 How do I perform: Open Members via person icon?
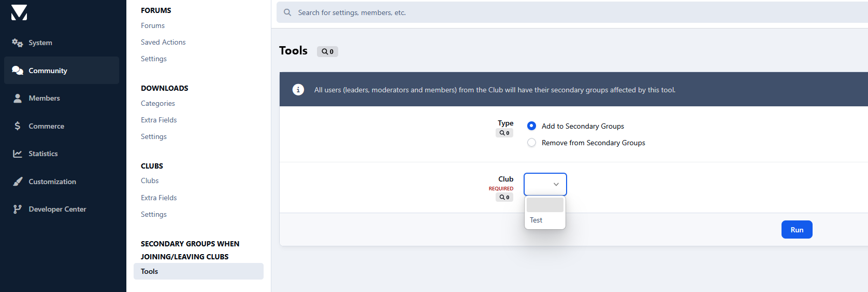pyautogui.click(x=18, y=98)
